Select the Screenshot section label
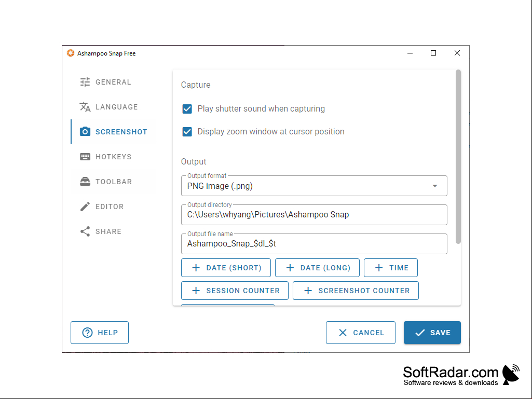 tap(121, 132)
